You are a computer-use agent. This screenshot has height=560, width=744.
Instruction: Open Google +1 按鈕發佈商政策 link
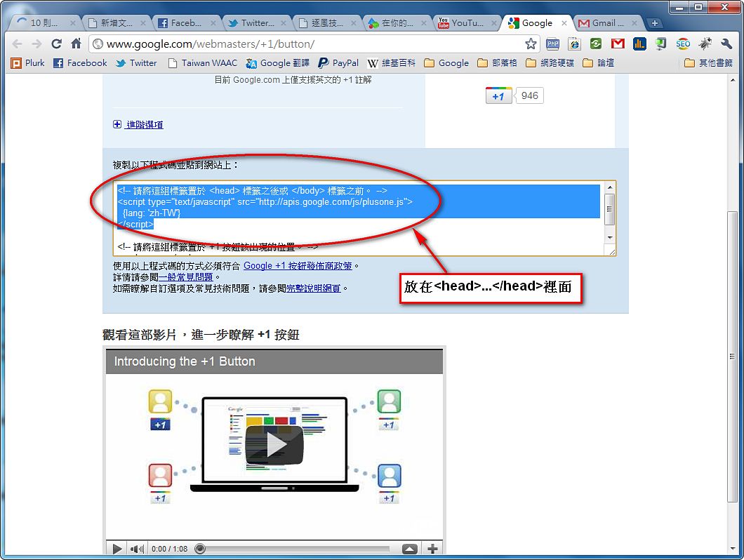(298, 266)
